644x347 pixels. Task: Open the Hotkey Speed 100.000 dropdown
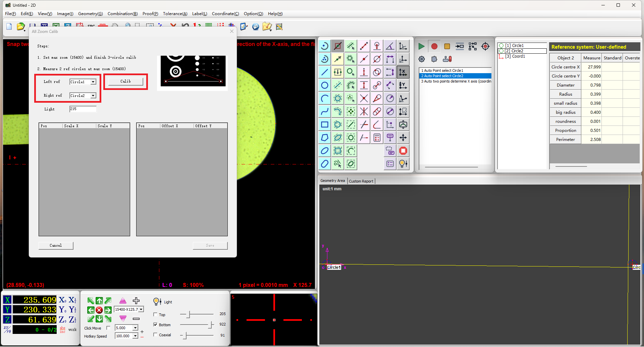pos(136,336)
